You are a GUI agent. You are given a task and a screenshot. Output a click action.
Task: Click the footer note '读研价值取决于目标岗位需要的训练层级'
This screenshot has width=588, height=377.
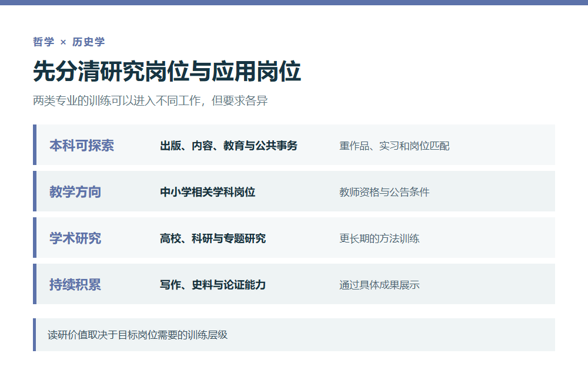point(138,335)
